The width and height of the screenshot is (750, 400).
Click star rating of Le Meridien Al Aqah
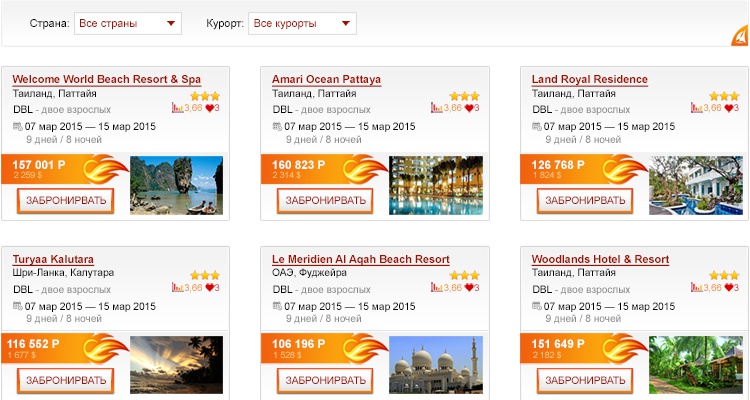click(464, 275)
